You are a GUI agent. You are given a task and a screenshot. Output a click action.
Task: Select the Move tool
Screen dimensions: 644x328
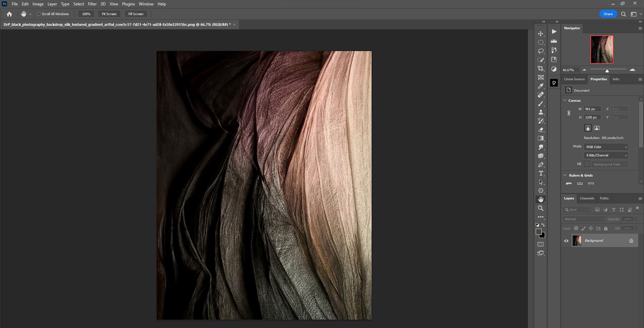[x=541, y=34]
